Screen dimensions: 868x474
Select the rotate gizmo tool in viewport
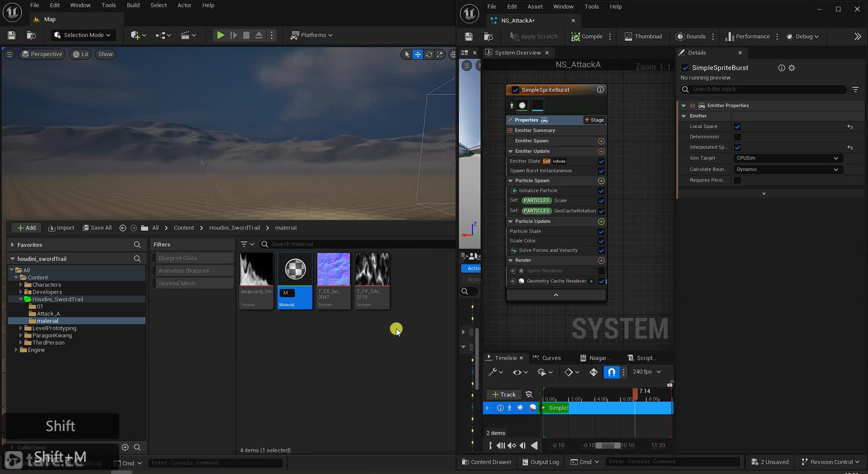[429, 54]
